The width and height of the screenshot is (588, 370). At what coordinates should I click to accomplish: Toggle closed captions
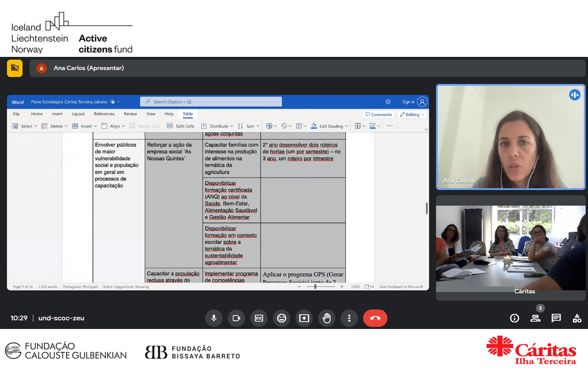tap(259, 318)
